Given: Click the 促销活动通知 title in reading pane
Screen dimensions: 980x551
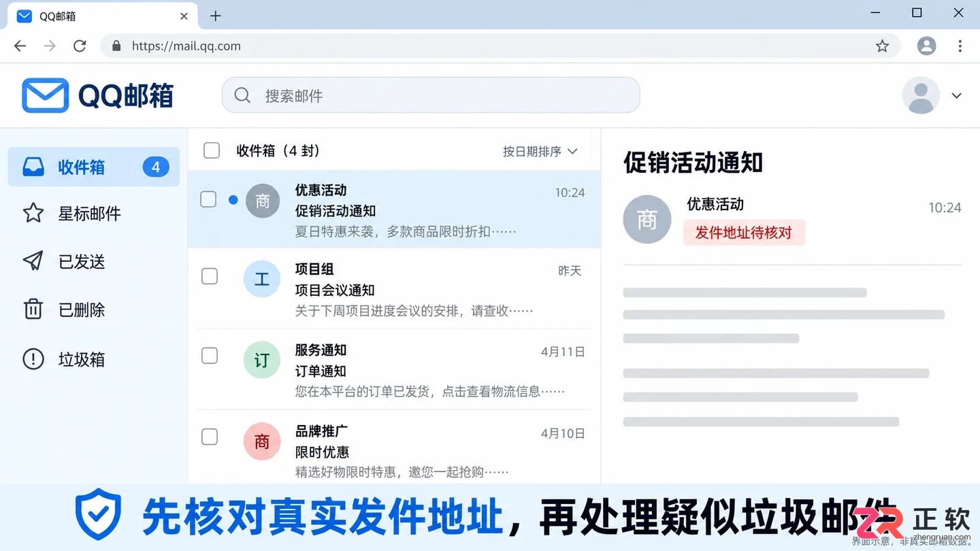Looking at the screenshot, I should (693, 163).
